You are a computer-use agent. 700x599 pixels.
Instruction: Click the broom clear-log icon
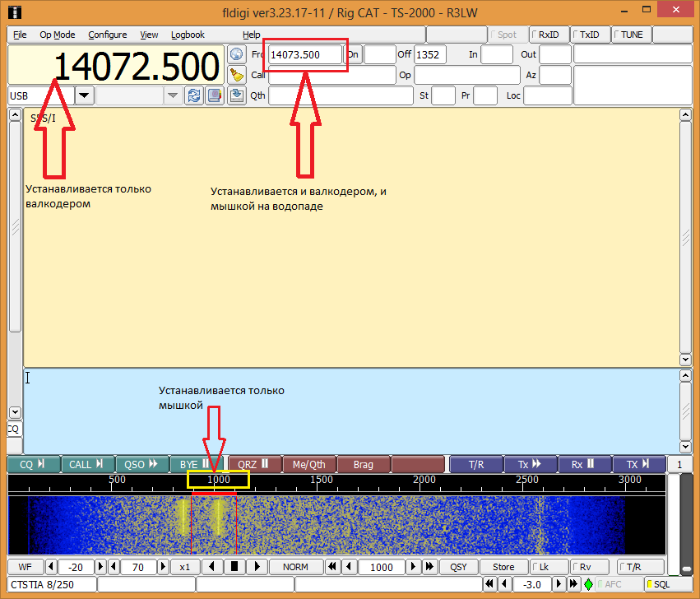click(x=237, y=75)
